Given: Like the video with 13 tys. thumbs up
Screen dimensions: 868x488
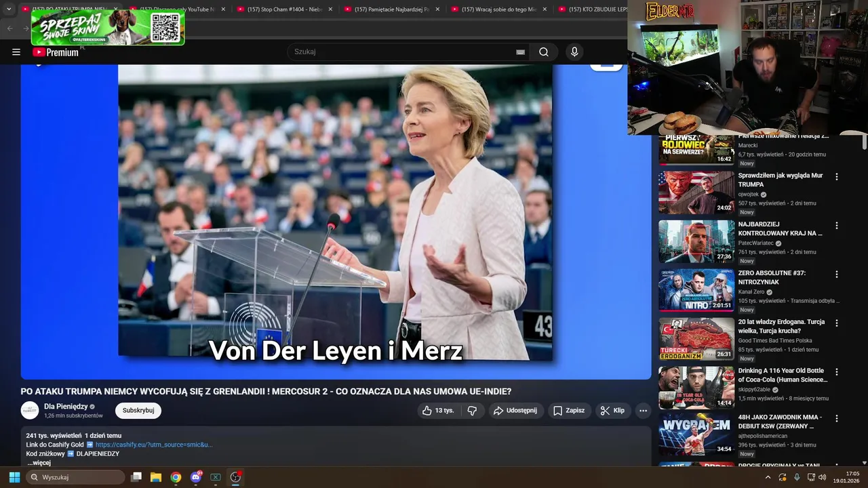Looking at the screenshot, I should pyautogui.click(x=438, y=411).
